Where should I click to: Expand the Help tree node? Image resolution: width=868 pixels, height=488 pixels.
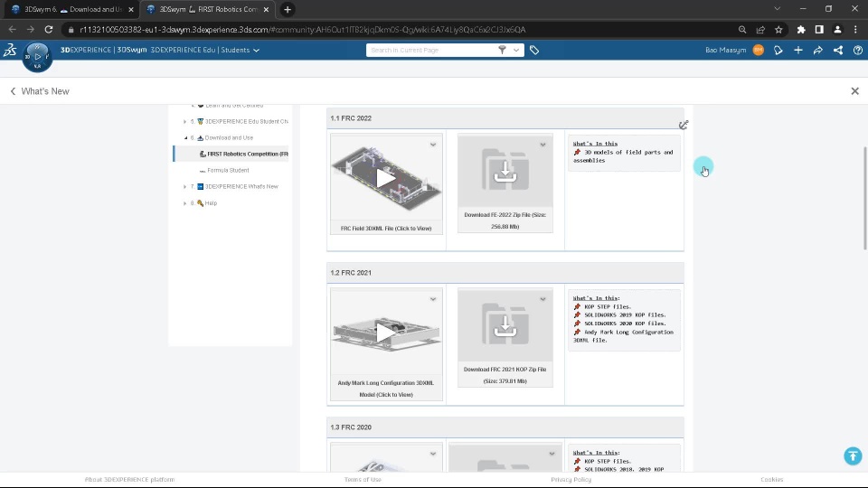184,203
